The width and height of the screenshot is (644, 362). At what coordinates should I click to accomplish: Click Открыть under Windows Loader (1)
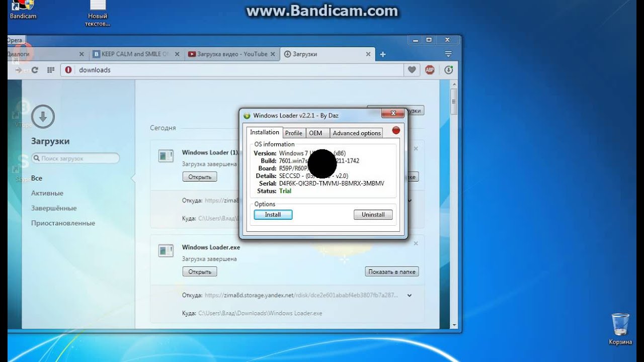coord(200,177)
